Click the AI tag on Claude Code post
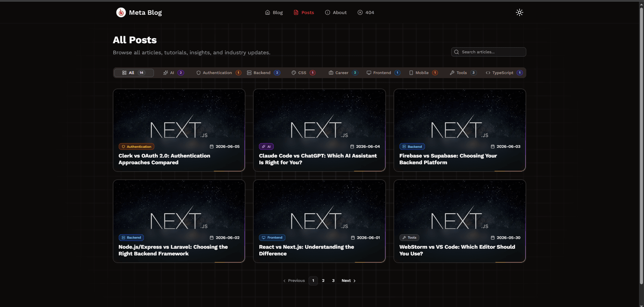The width and height of the screenshot is (644, 307). 266,146
